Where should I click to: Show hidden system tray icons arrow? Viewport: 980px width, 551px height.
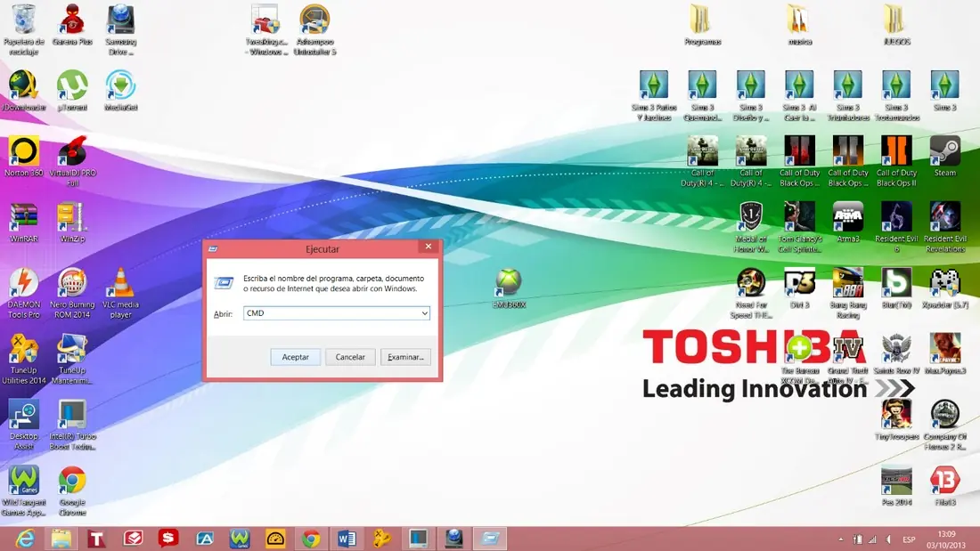(x=841, y=539)
